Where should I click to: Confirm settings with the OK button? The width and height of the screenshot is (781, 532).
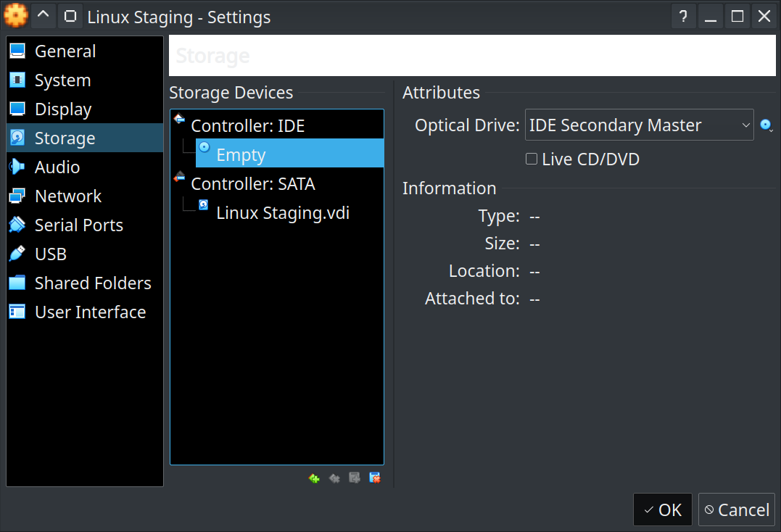point(663,510)
